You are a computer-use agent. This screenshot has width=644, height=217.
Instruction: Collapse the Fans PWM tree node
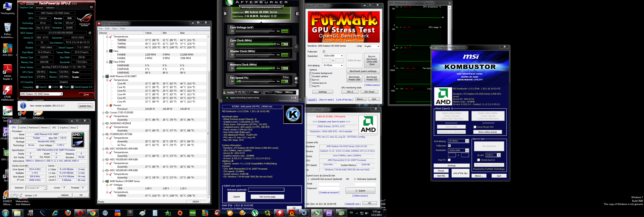pyautogui.click(x=107, y=62)
